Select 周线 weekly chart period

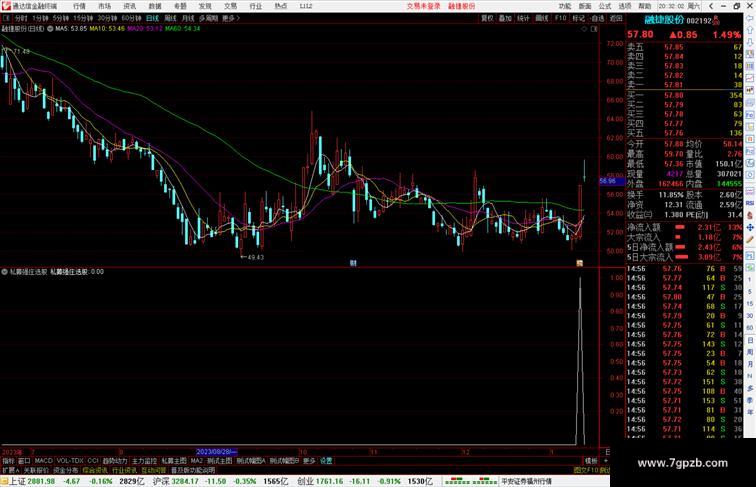(170, 18)
